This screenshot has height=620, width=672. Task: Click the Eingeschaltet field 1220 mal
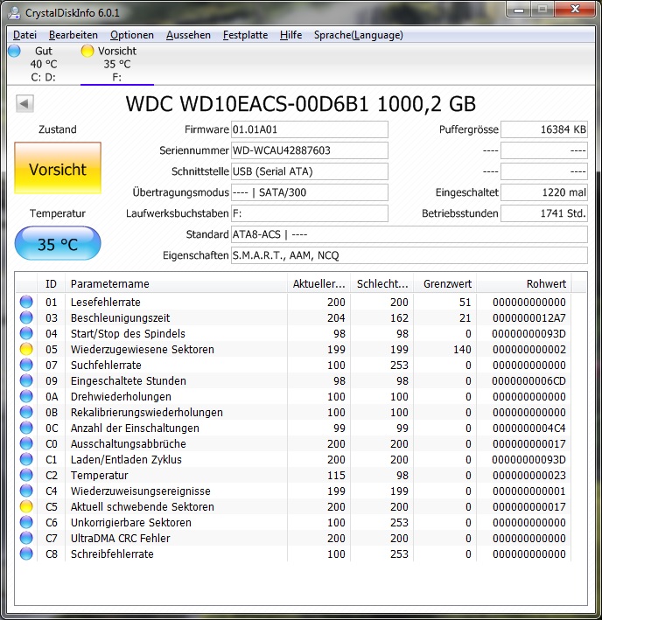pyautogui.click(x=544, y=192)
